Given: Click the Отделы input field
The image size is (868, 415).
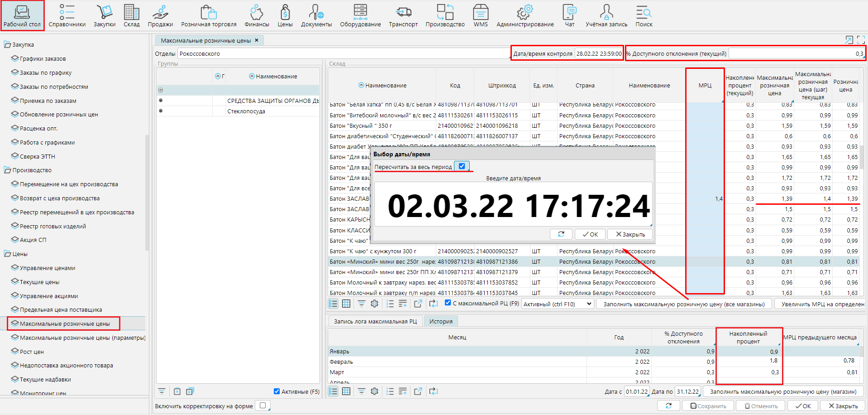Looking at the screenshot, I should point(344,53).
